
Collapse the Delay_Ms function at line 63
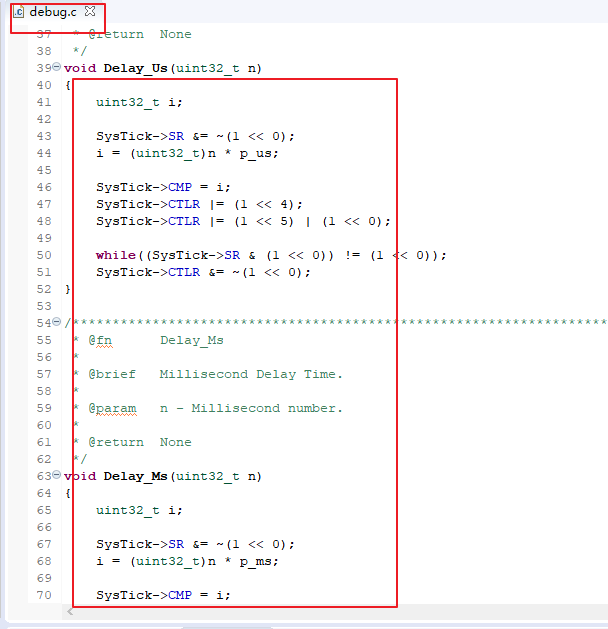(57, 476)
